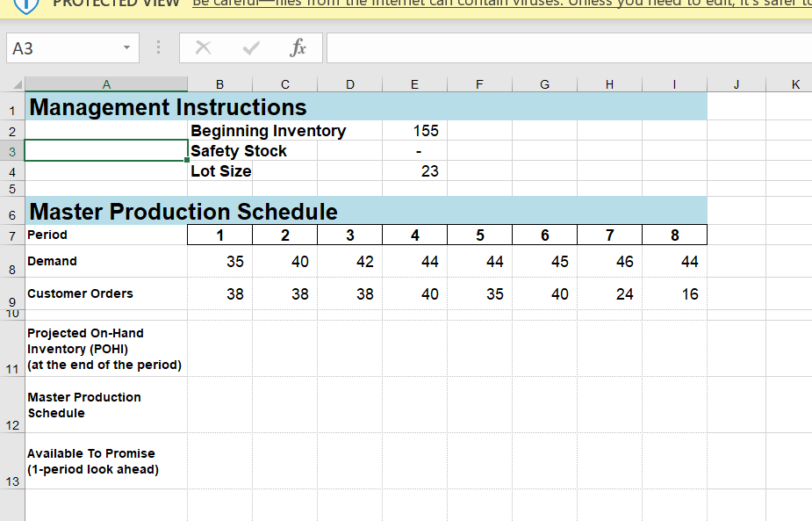Click the Protected View warning message link
This screenshot has width=812, height=521.
pos(501,4)
